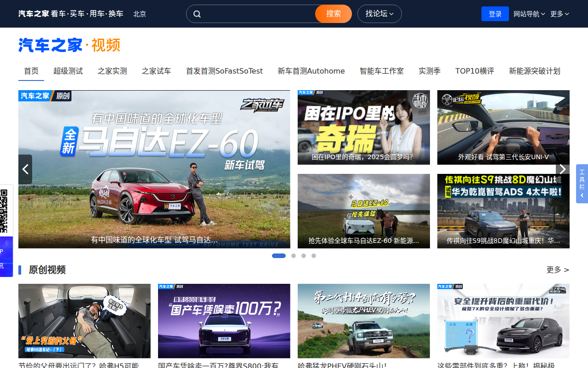Click title 节俭的父母要出远门了?
The height and width of the screenshot is (368, 588).
79,365
